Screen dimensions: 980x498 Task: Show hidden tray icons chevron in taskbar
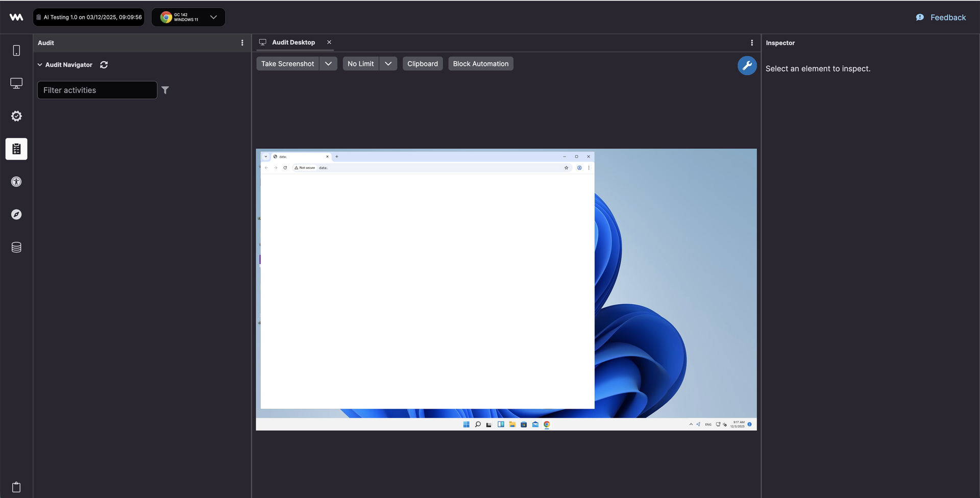[691, 425]
